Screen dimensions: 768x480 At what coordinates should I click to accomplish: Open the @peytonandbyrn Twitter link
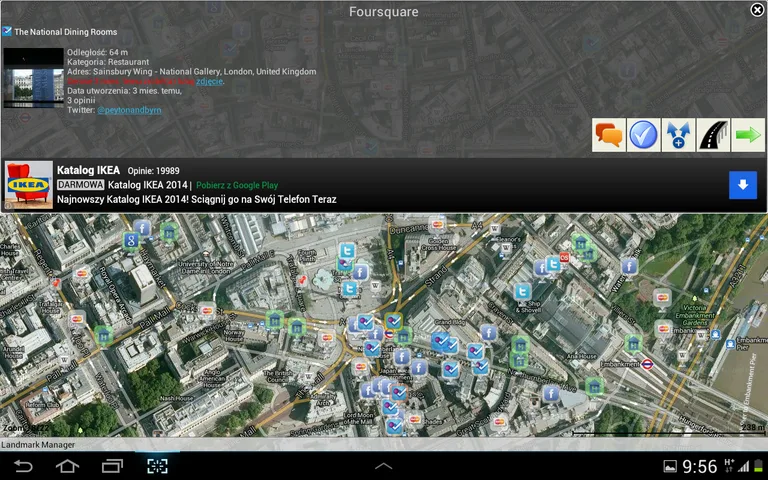tap(129, 110)
